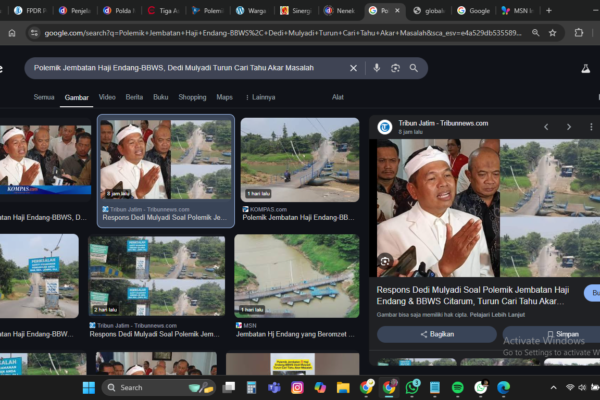Open Instagram from taskbar

coord(297,388)
